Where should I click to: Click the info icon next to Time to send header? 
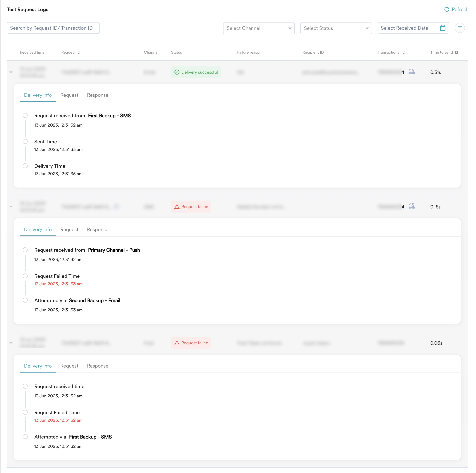tap(457, 52)
